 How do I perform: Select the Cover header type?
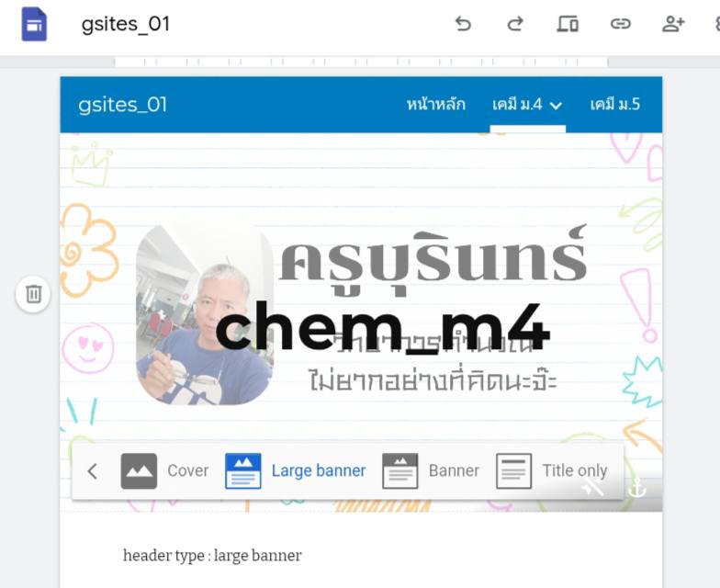tap(164, 470)
